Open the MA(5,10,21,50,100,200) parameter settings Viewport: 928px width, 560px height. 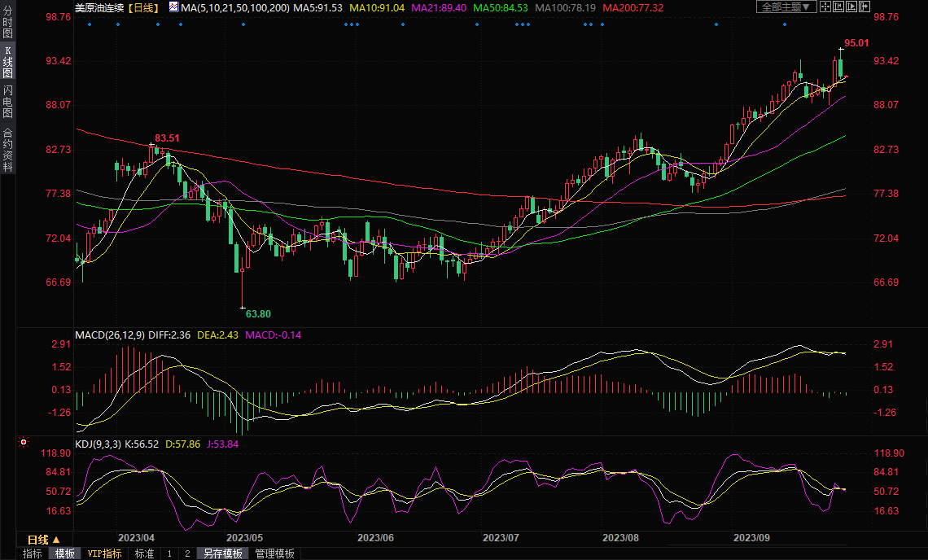click(234, 7)
